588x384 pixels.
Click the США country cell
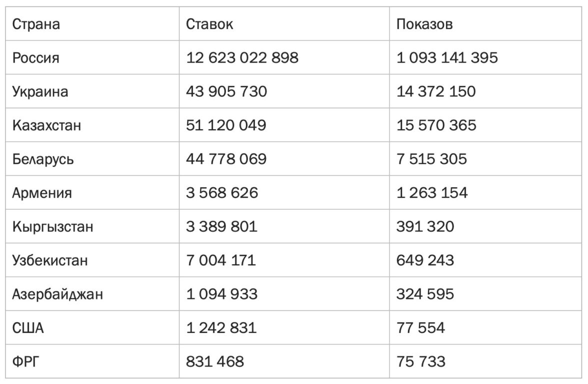[28, 328]
